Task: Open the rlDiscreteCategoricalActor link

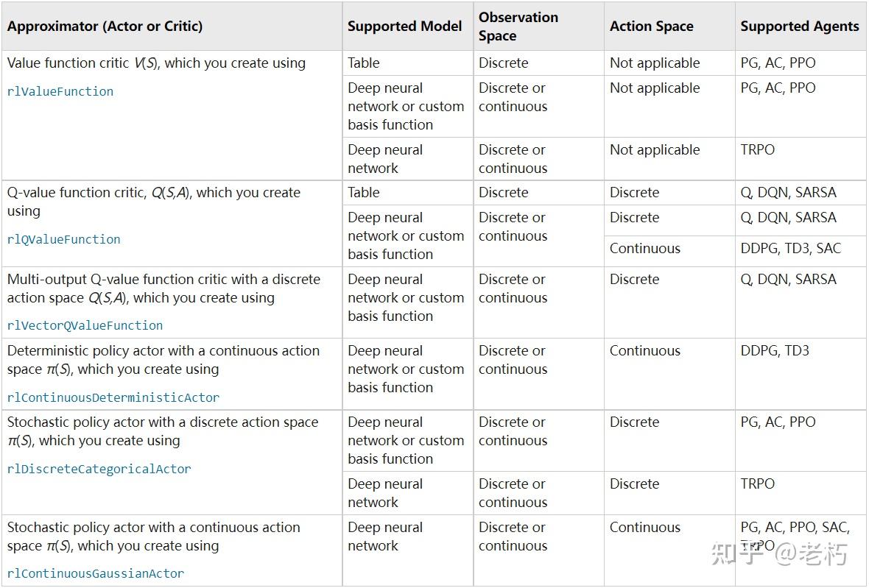Action: (x=99, y=469)
